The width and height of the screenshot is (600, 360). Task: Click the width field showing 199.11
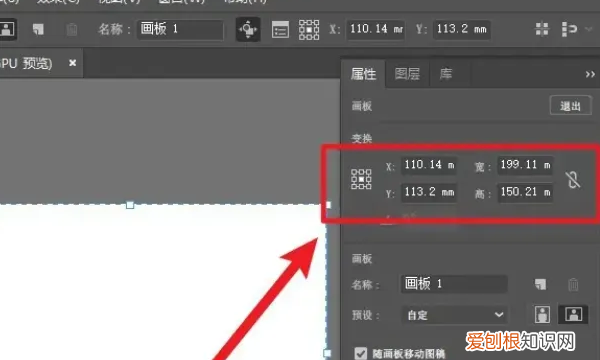[525, 165]
